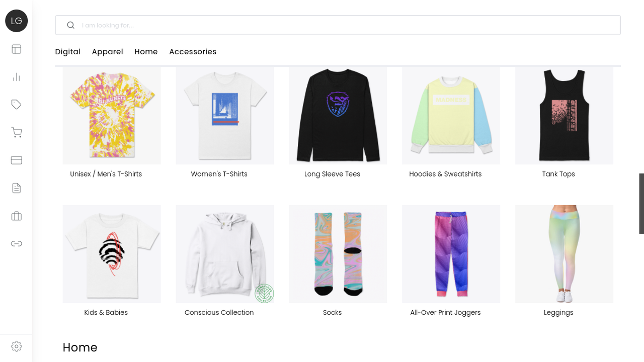Open the document icon in sidebar
This screenshot has height=362, width=644.
16,188
